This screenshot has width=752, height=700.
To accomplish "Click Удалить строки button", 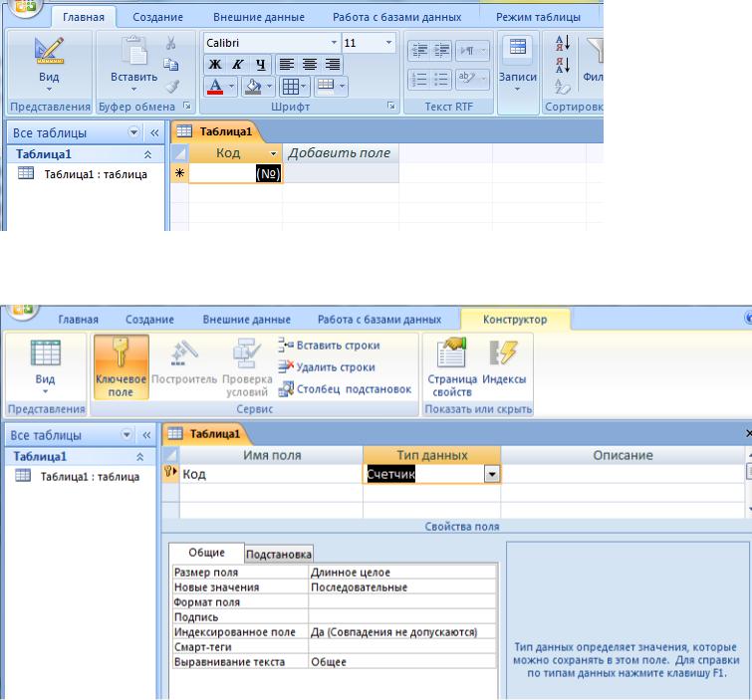I will coord(327,367).
